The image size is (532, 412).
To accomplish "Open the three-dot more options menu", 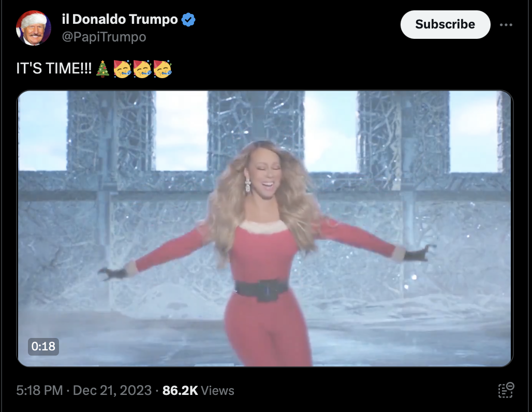I will point(506,25).
